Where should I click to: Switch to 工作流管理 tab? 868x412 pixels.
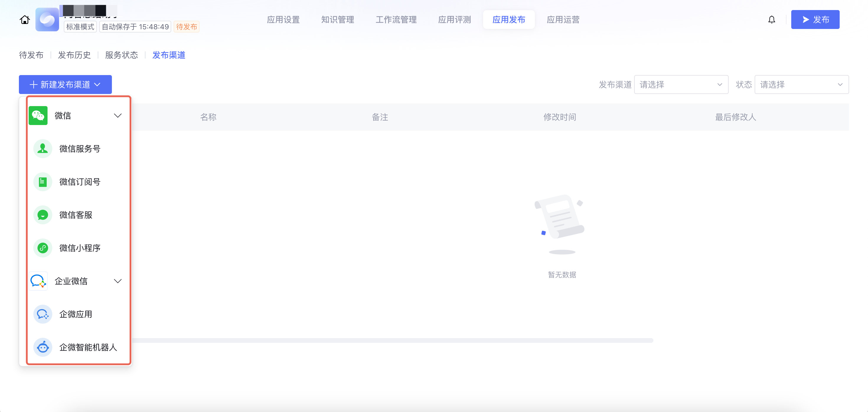coord(396,20)
